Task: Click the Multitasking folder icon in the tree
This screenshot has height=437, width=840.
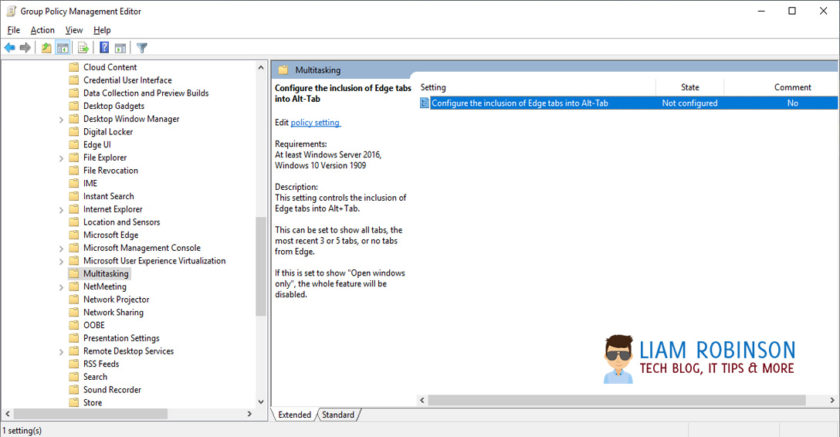Action: (x=74, y=274)
